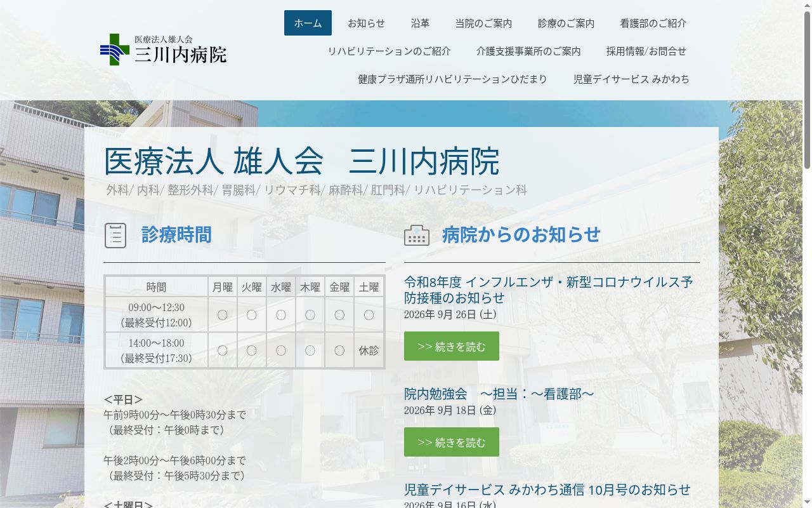The image size is (812, 508).
Task: Click the date 2026年 9月 18日 (金)
Action: [x=450, y=410]
